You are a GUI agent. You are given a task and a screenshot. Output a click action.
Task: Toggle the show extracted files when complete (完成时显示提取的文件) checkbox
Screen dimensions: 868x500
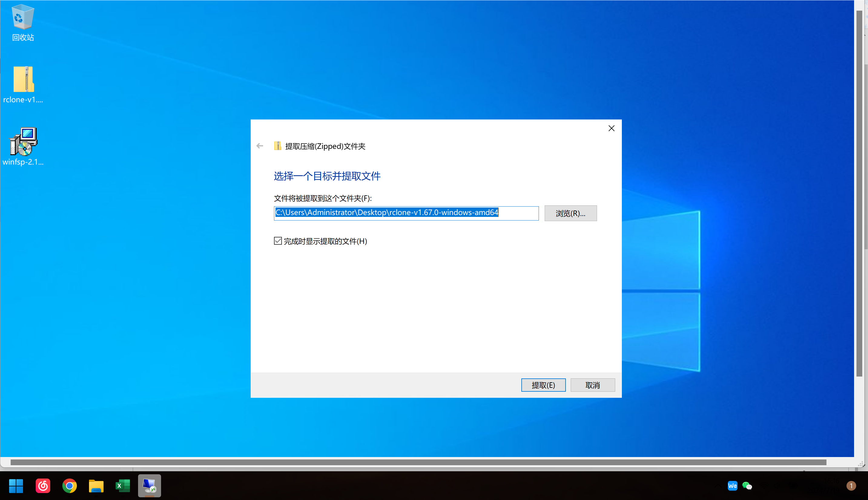coord(278,241)
